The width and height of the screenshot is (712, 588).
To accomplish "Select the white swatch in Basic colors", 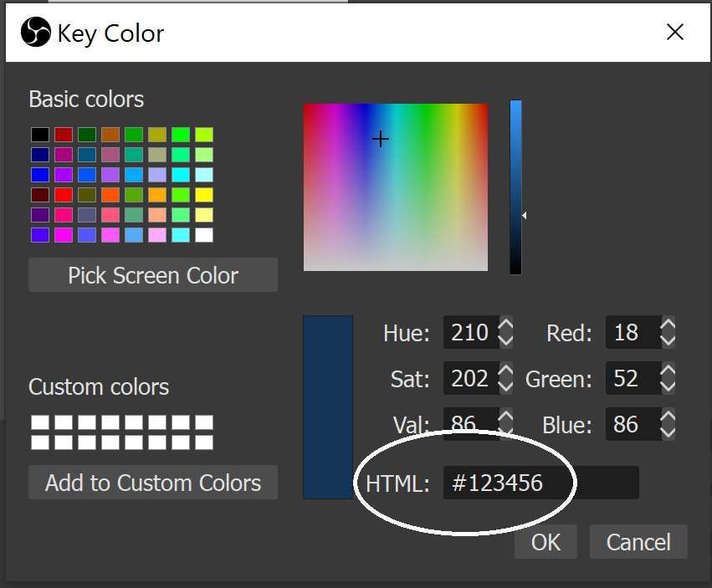I will point(204,235).
